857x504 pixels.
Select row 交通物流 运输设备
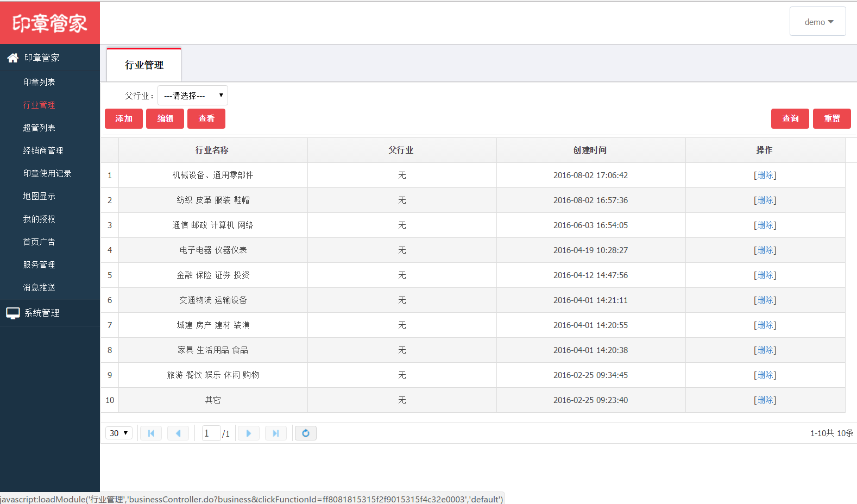472,300
